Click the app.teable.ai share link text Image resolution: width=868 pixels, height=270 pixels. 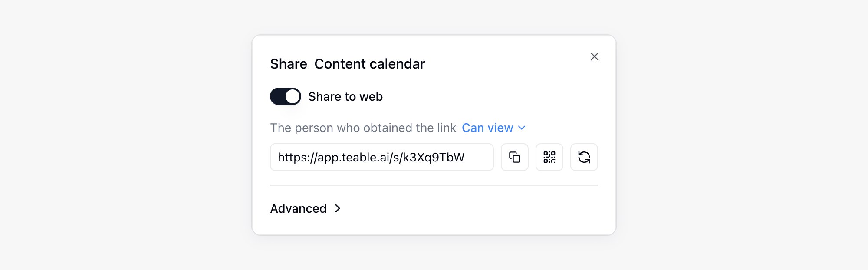(371, 157)
